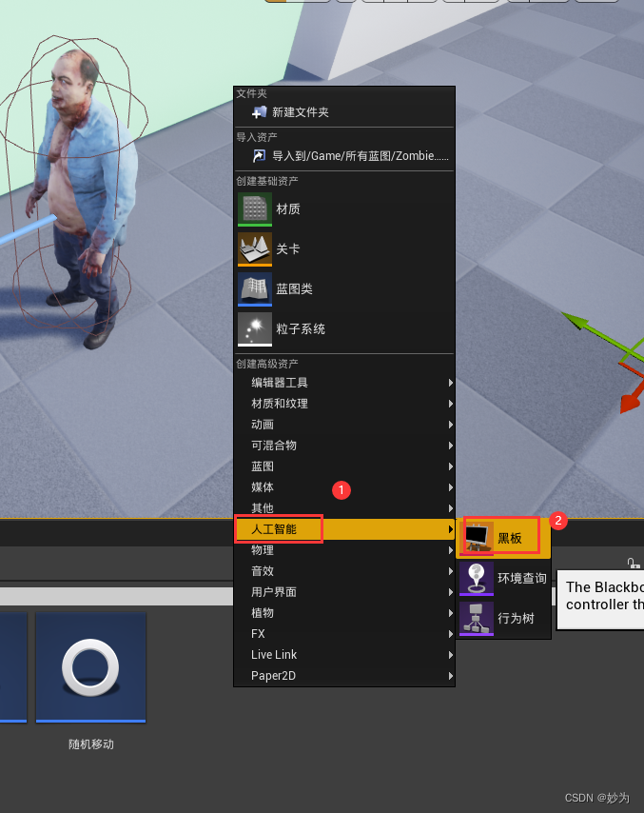This screenshot has height=813, width=644.
Task: Click the green axis gizmo arrow
Action: click(x=576, y=321)
